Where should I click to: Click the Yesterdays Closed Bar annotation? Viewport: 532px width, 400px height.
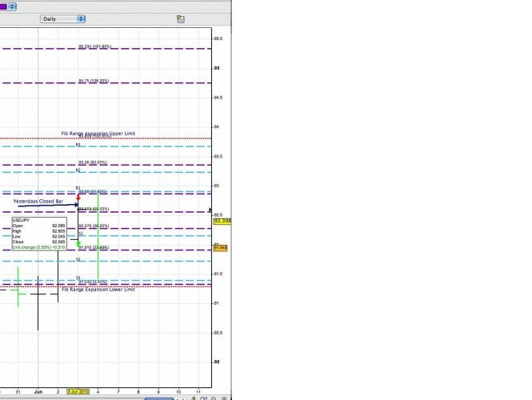tap(38, 202)
